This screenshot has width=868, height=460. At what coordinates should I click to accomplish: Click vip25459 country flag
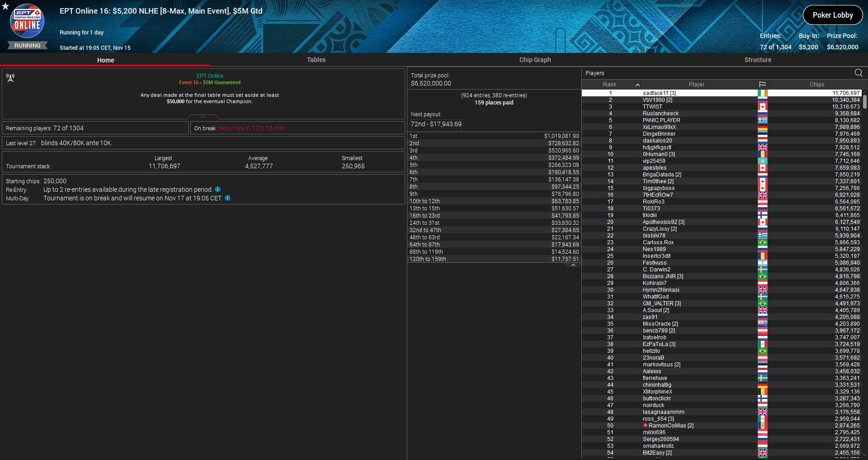click(763, 161)
